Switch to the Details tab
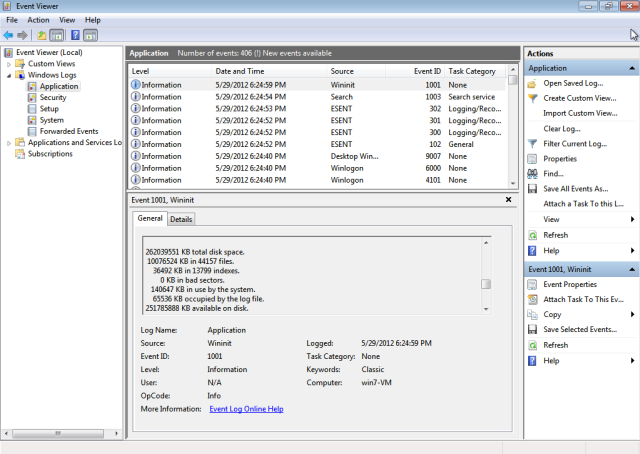 click(181, 219)
